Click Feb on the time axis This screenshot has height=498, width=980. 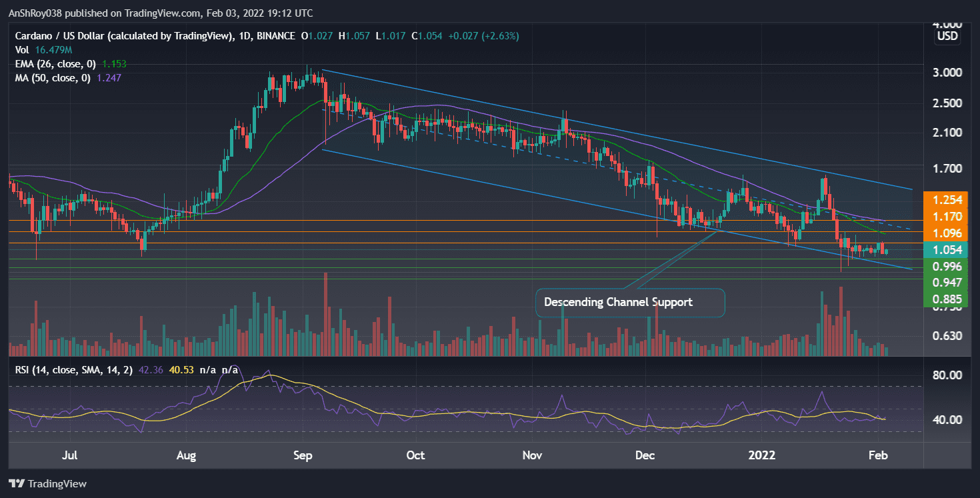(878, 455)
